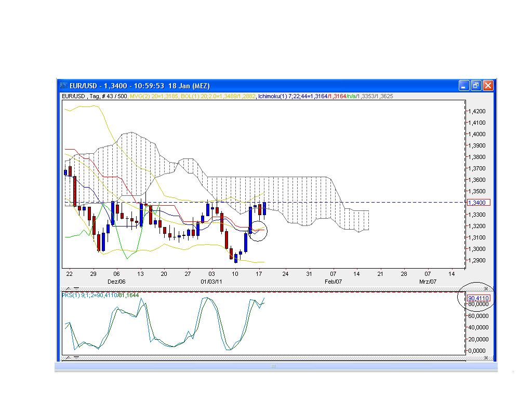Click the Dez/06 label on the date axis
This screenshot has height=399, width=532.
[x=116, y=281]
